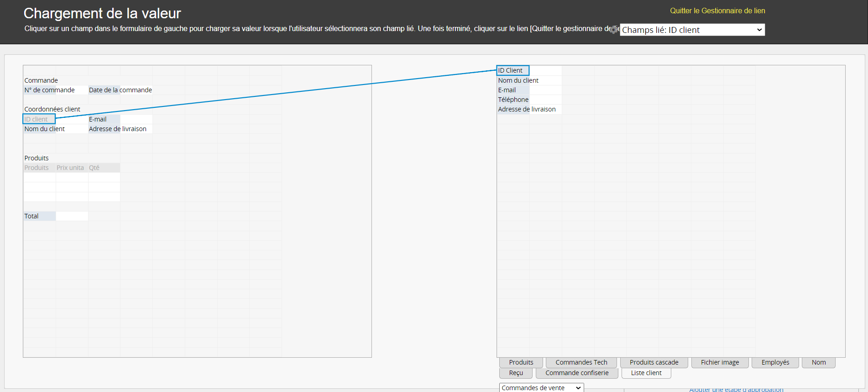Expand the Commandes de vente dropdown
Screen dimensions: 868x392
coord(541,387)
